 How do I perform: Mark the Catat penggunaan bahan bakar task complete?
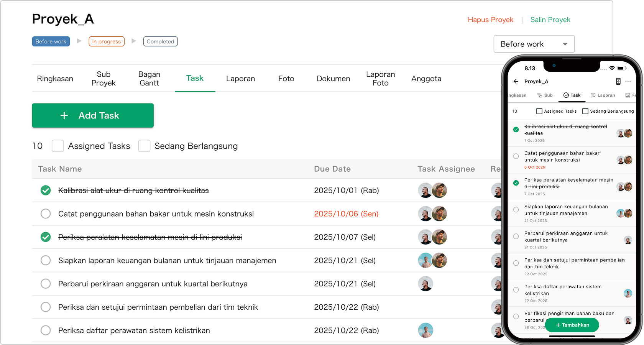46,214
